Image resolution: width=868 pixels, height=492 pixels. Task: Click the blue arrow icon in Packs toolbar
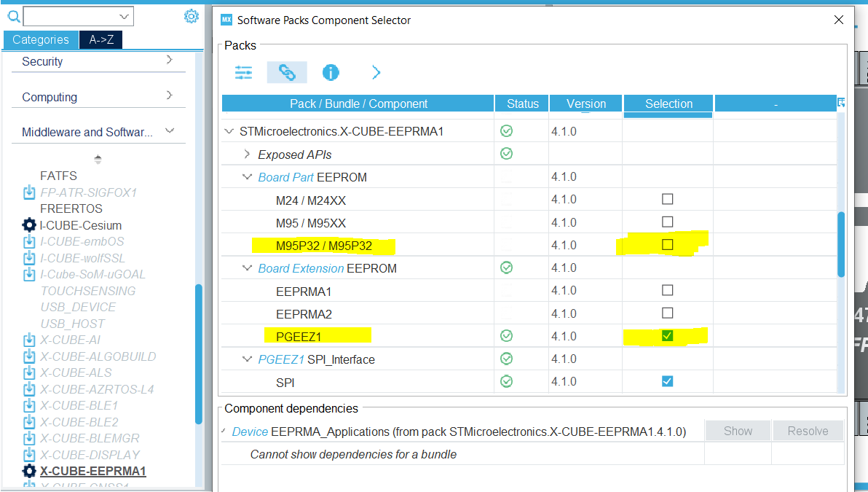coord(376,72)
